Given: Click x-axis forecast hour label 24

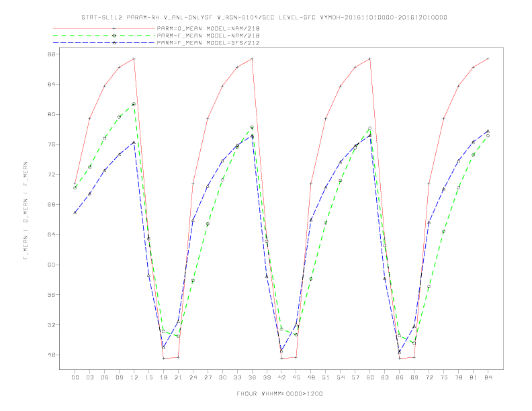Looking at the screenshot, I should [x=193, y=377].
